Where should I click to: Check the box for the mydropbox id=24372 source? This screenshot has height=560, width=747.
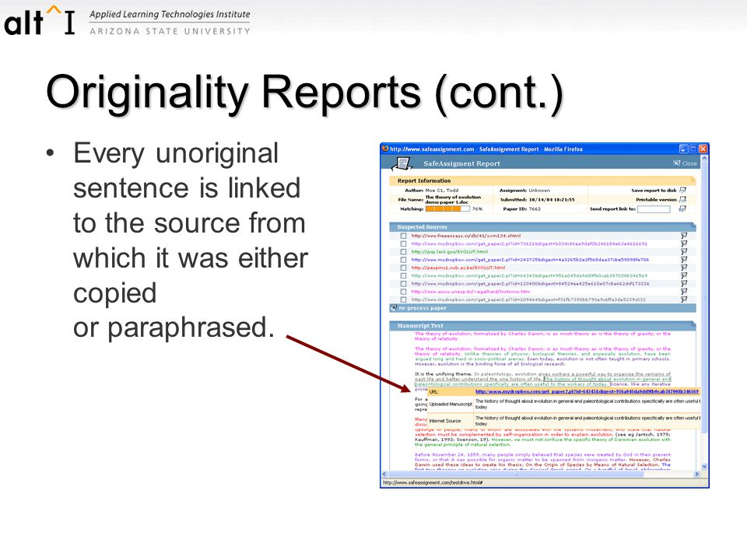click(404, 260)
